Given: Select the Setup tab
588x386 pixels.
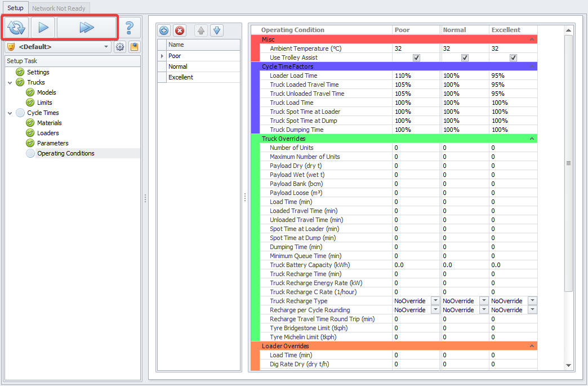Looking at the screenshot, I should 15,8.
